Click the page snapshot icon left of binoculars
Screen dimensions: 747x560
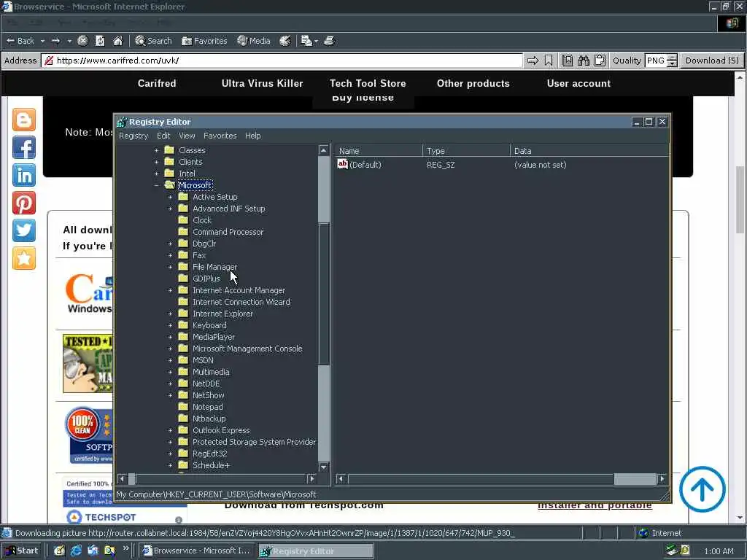(568, 61)
